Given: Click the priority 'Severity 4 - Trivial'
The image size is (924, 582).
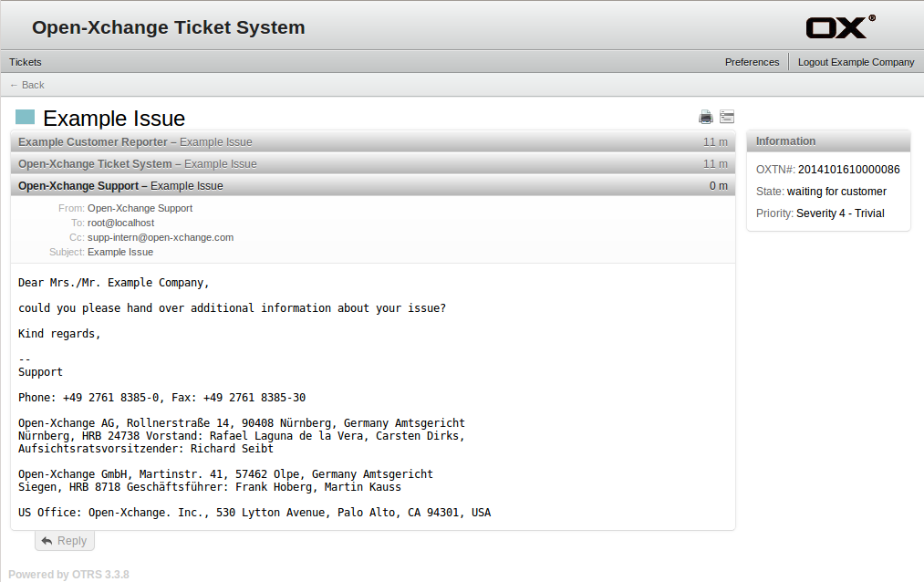Looking at the screenshot, I should tap(840, 213).
